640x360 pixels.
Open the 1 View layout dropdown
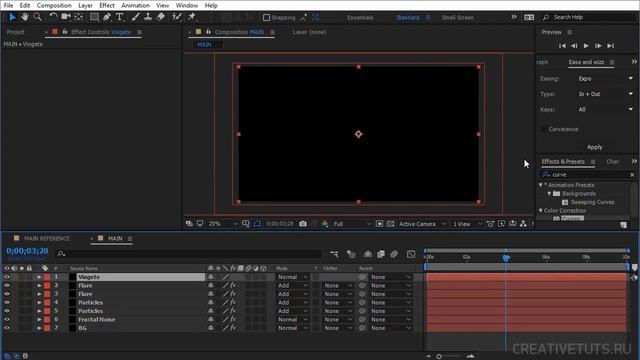pos(467,224)
